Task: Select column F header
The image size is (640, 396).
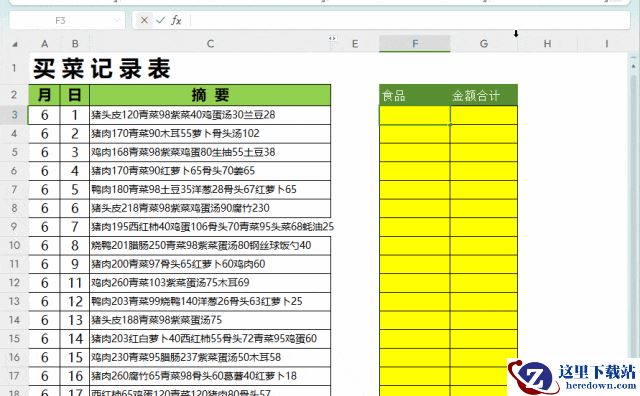Action: coord(415,44)
